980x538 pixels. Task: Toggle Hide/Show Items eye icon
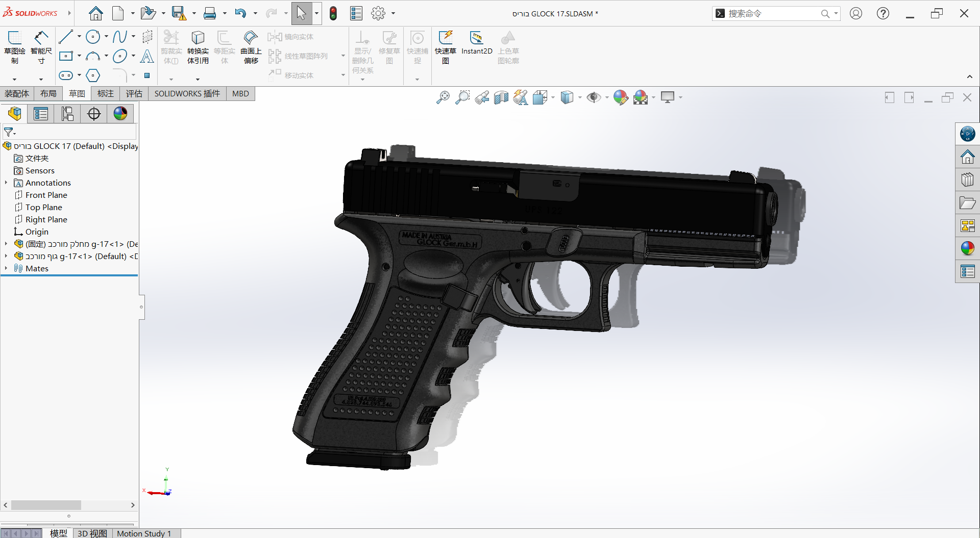[594, 97]
